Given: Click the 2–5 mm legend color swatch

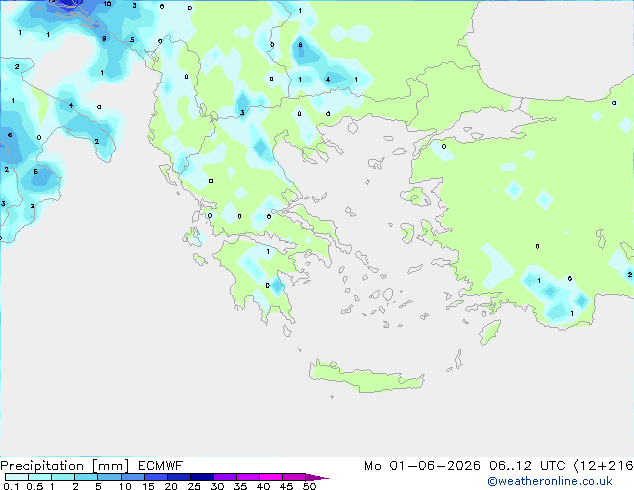Looking at the screenshot, I should click(x=86, y=477).
